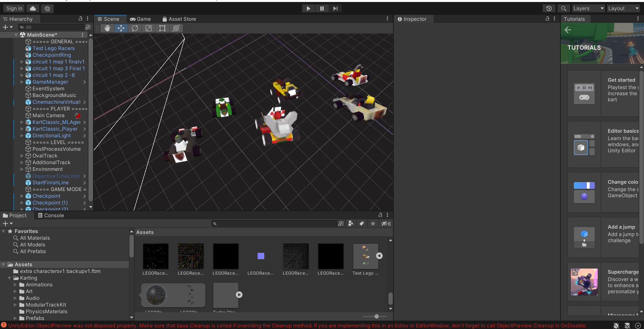
Task: Click the Sign in button
Action: coord(14,8)
